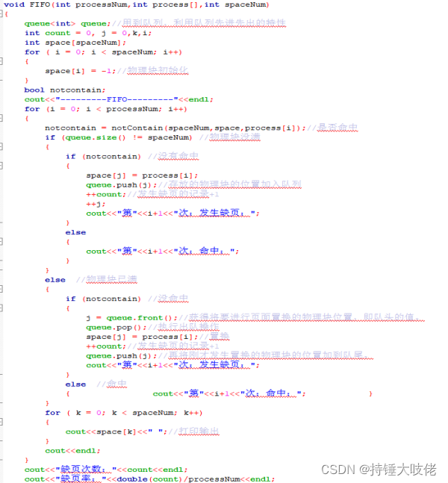The image size is (448, 483).
Task: Click the 'else' with the 命中 comment
Action: pyautogui.click(x=75, y=384)
